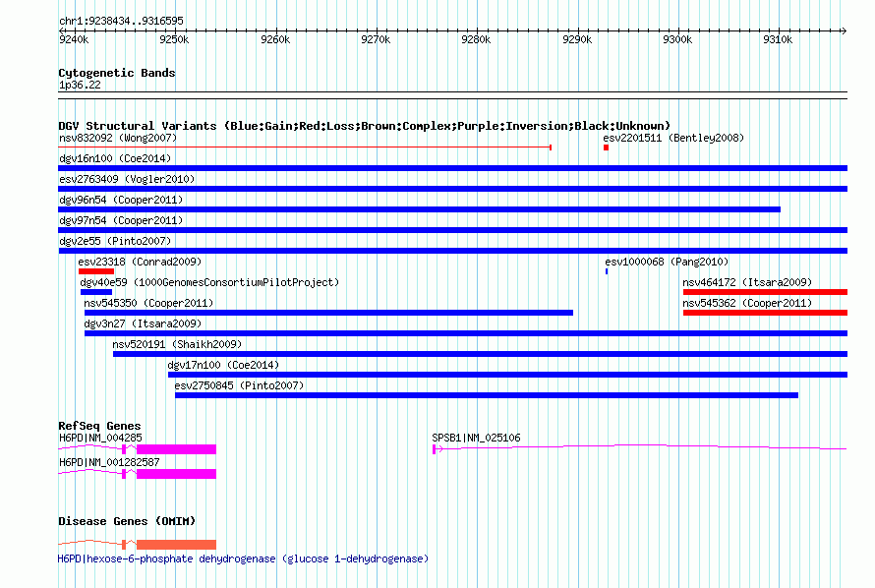Select the magenta H6PD NM_001282587 exon block

176,474
